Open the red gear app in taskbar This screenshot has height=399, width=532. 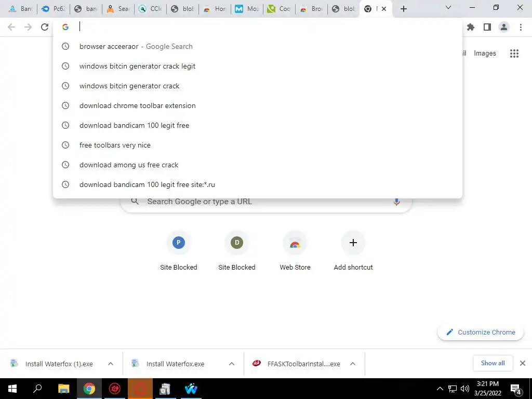[x=115, y=389]
